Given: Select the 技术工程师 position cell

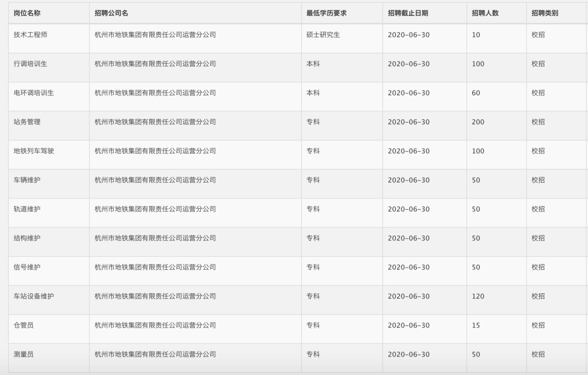Looking at the screenshot, I should [x=30, y=34].
